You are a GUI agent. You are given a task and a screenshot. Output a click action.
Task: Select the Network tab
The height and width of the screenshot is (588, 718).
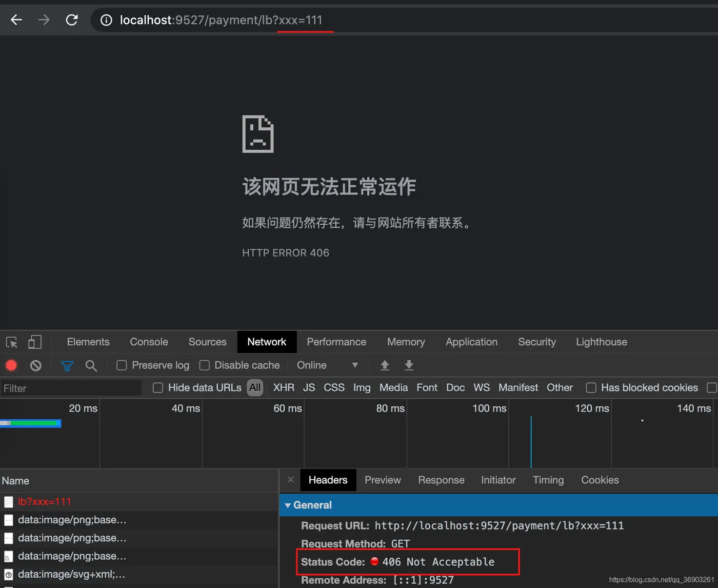click(x=267, y=342)
